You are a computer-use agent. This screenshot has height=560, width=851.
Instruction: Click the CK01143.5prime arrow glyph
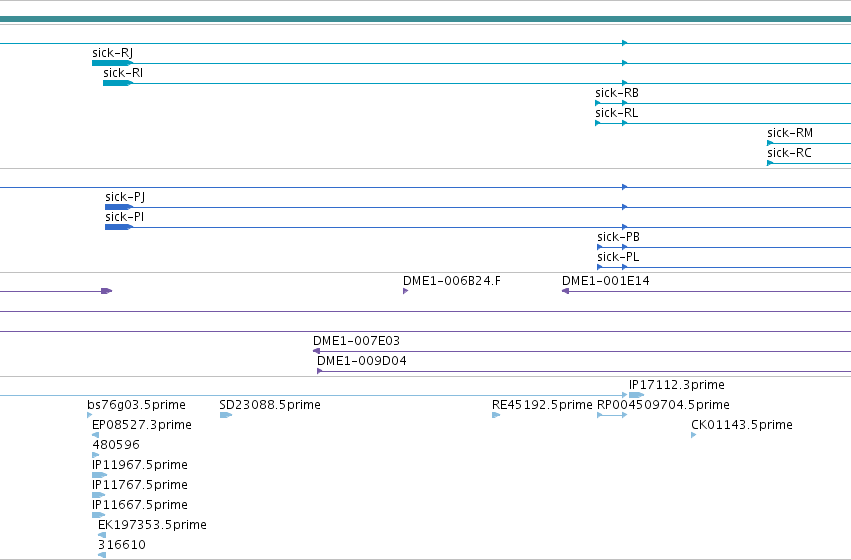(x=694, y=436)
